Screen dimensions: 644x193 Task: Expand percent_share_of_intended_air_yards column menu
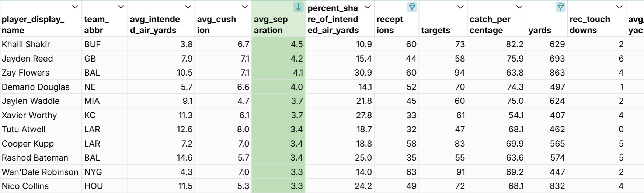[x=368, y=7]
